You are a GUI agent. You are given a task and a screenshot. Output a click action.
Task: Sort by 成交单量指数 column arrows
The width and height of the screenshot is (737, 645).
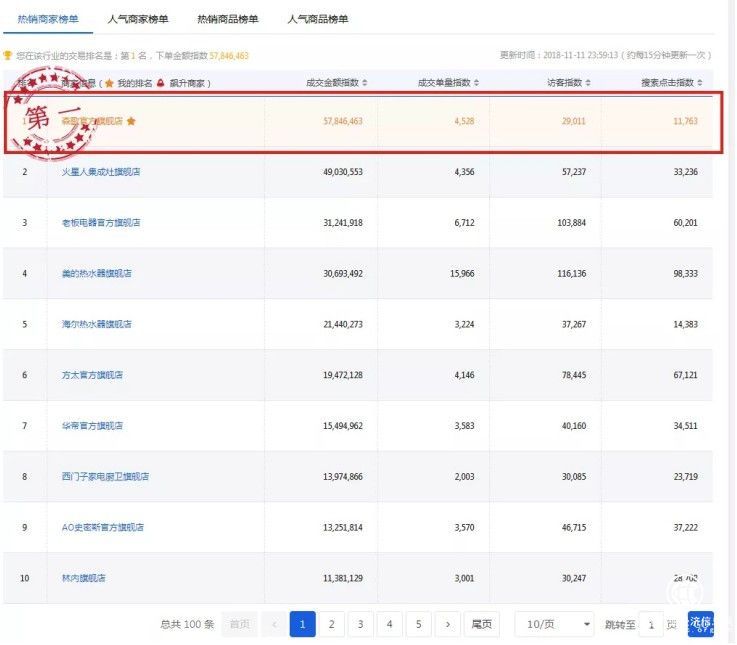[476, 83]
